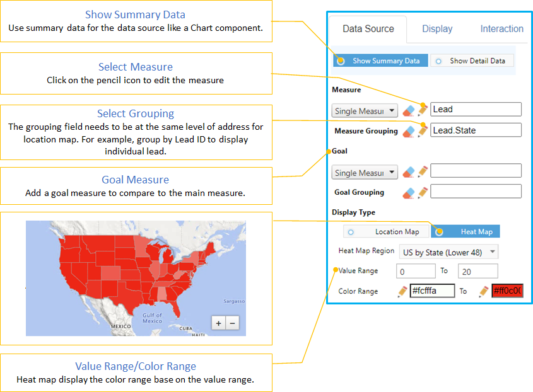Zoom in on the map with the plus button
This screenshot has height=392, width=533.
[x=218, y=323]
